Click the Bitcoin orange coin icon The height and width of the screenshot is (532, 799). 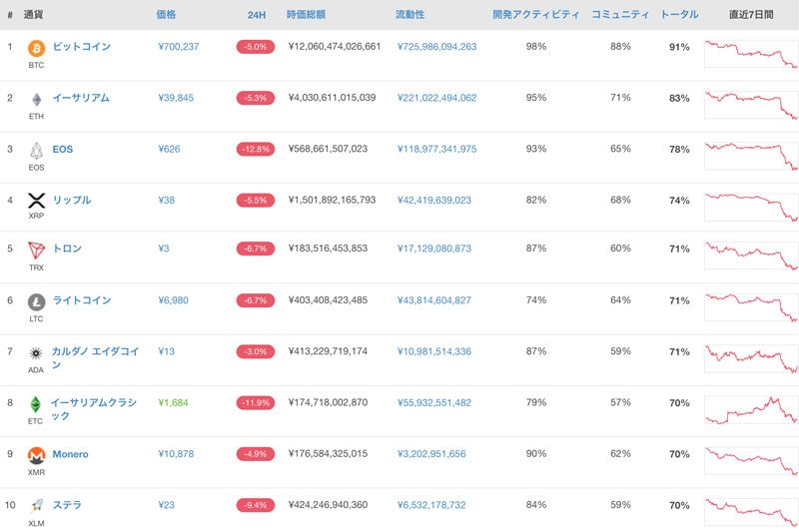pyautogui.click(x=36, y=48)
